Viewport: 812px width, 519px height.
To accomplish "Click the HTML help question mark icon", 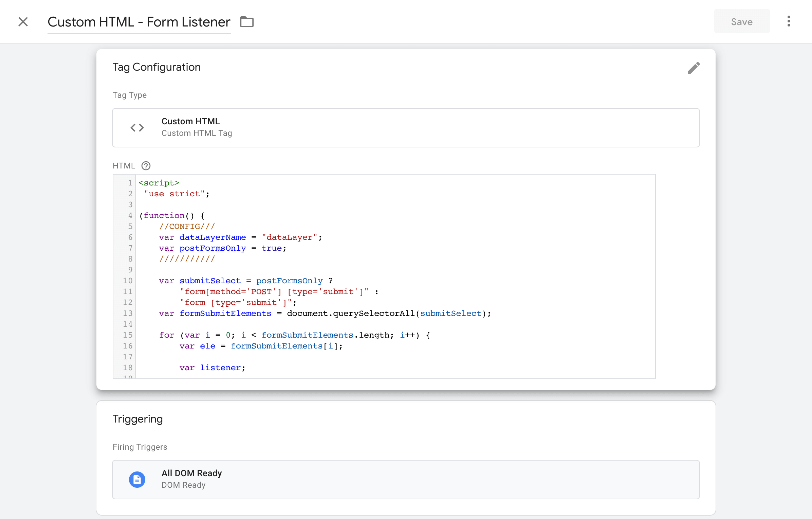I will click(x=146, y=166).
